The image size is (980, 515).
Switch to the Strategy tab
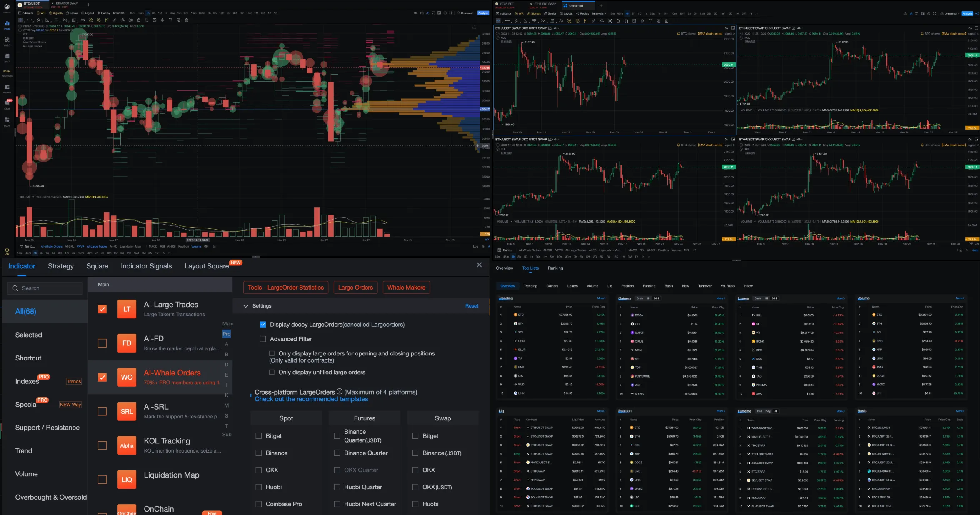[x=60, y=266]
